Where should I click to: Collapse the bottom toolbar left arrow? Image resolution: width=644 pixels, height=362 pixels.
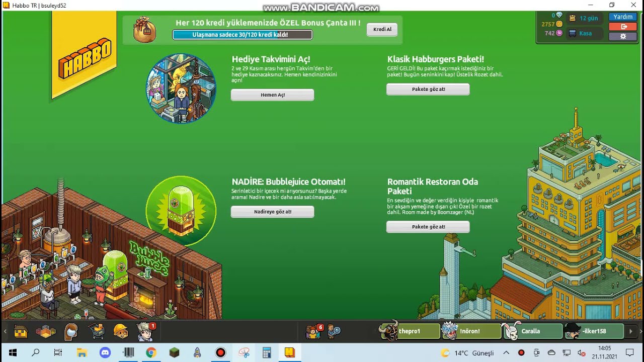click(x=6, y=331)
